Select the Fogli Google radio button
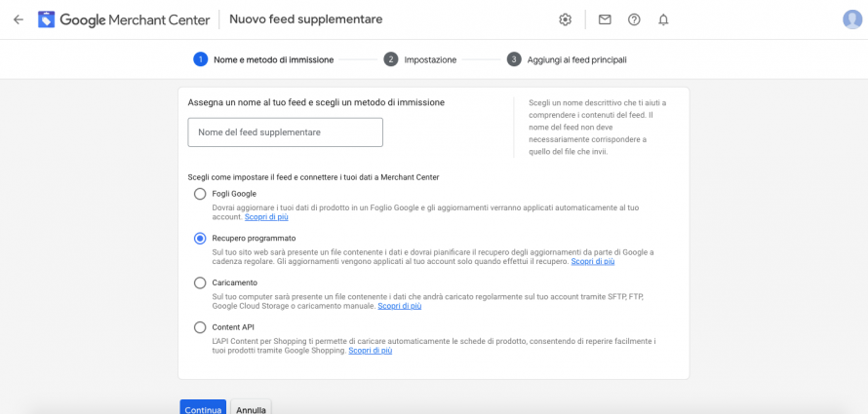Viewport: 868px width, 414px height. click(200, 194)
